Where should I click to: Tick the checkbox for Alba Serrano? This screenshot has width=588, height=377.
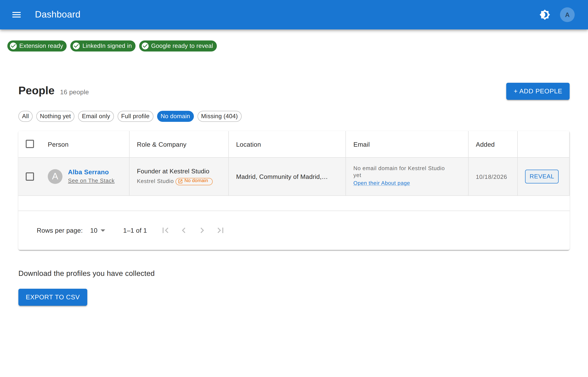point(30,177)
